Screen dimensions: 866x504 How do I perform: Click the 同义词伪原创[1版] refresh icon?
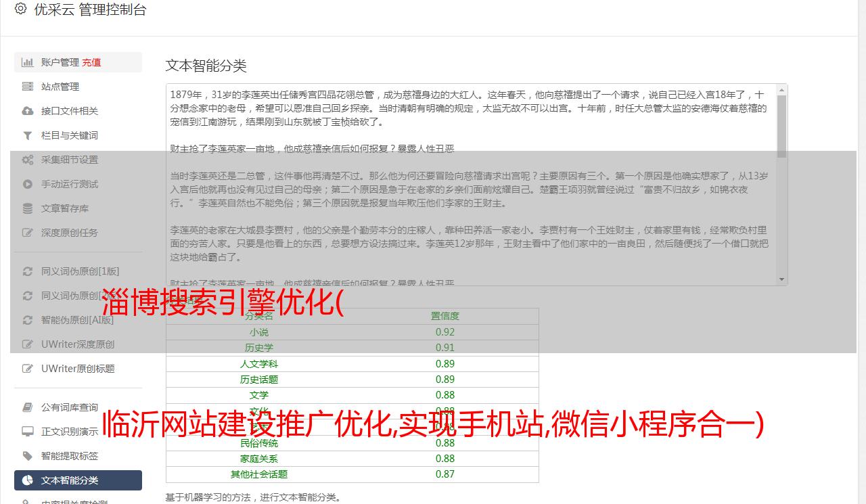coord(28,271)
